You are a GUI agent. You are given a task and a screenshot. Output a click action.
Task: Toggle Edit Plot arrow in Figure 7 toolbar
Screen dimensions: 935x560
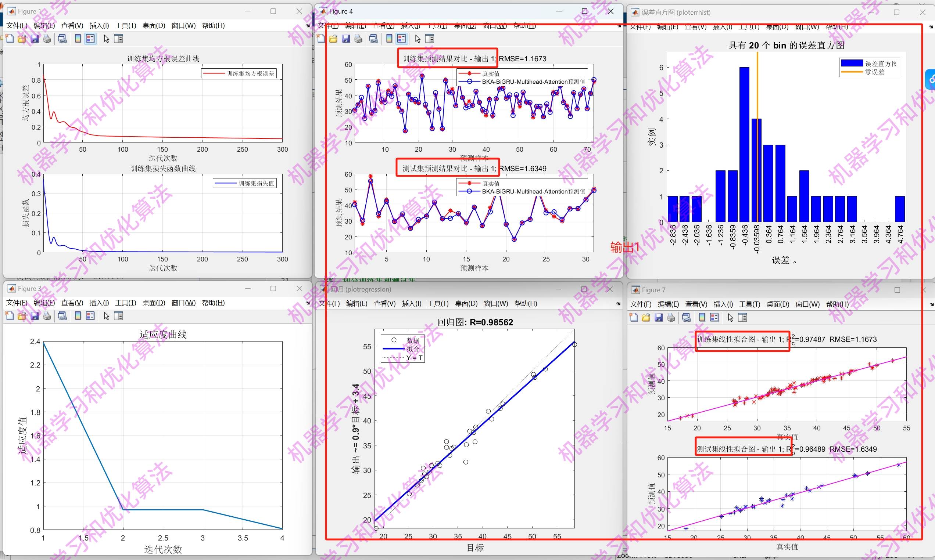tap(730, 318)
